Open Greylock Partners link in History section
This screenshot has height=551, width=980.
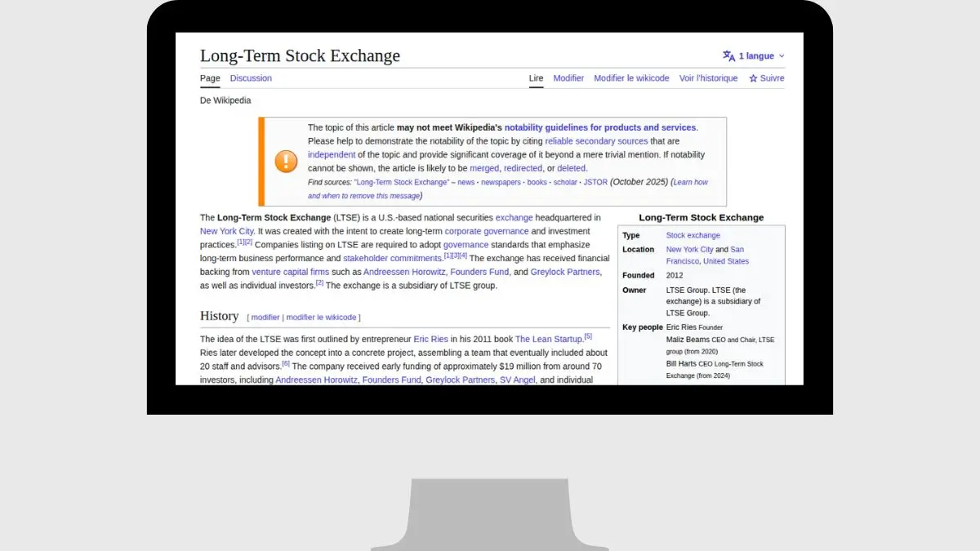(460, 380)
